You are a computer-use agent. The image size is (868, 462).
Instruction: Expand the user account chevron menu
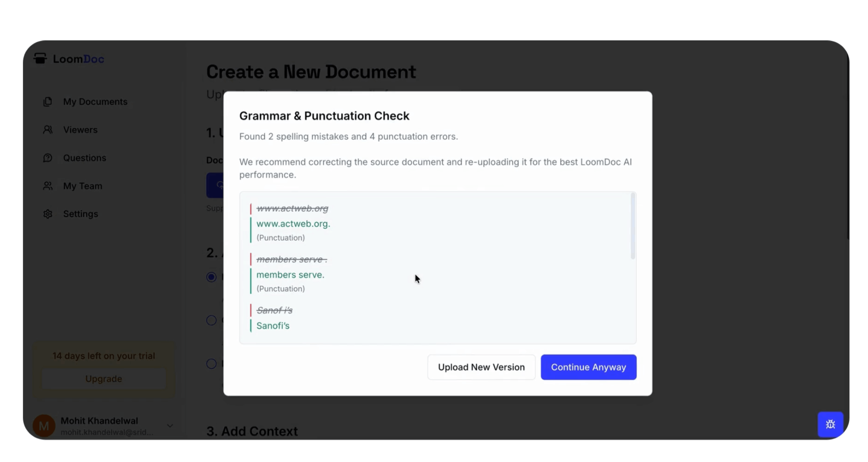pyautogui.click(x=170, y=426)
